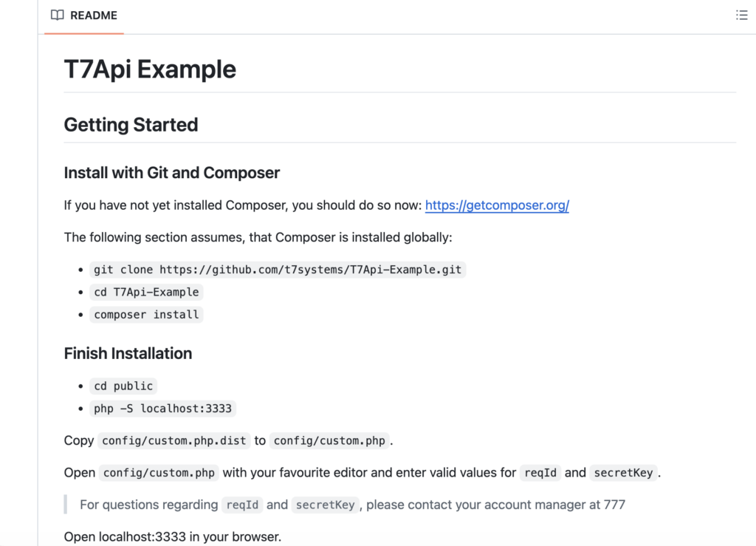Click the README book icon
Image resolution: width=756 pixels, height=546 pixels.
coord(56,15)
